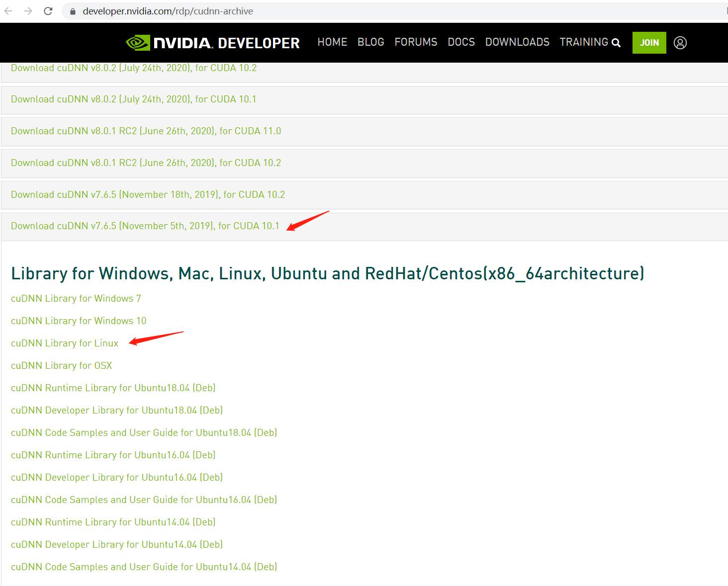Image resolution: width=728 pixels, height=586 pixels.
Task: Expand cuDNN v7.6.5 November 18th for CUDA 10.2
Action: click(x=148, y=195)
